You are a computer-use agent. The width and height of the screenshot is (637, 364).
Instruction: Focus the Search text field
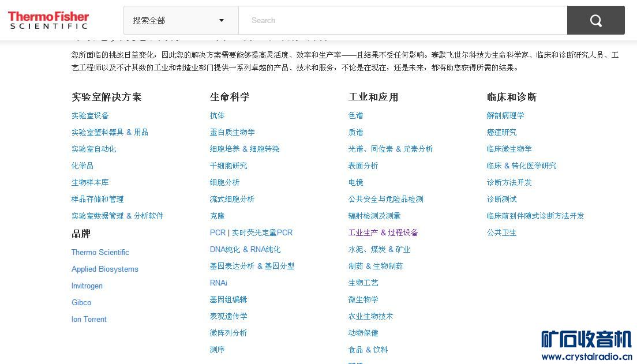click(403, 20)
